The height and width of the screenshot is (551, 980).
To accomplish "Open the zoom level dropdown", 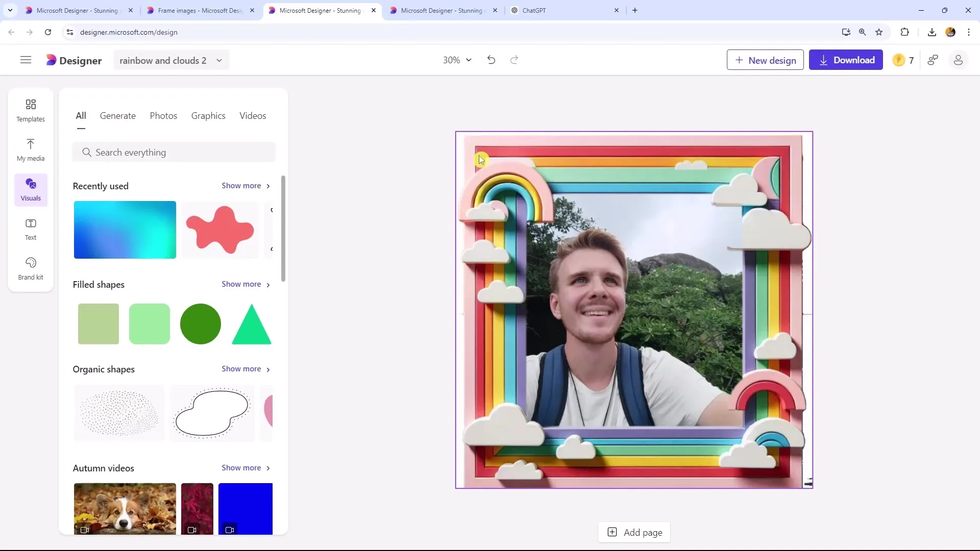I will coord(458,60).
